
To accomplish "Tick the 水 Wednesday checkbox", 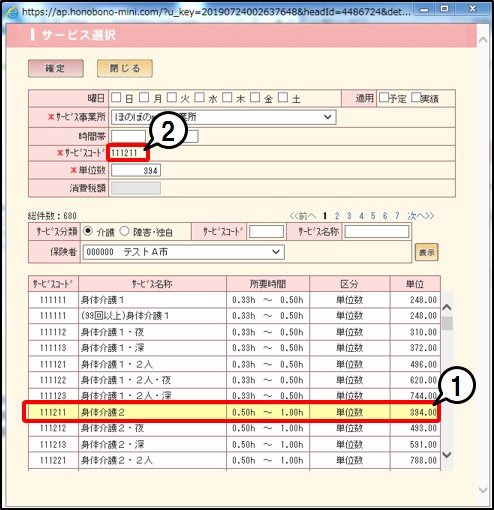I will (200, 98).
